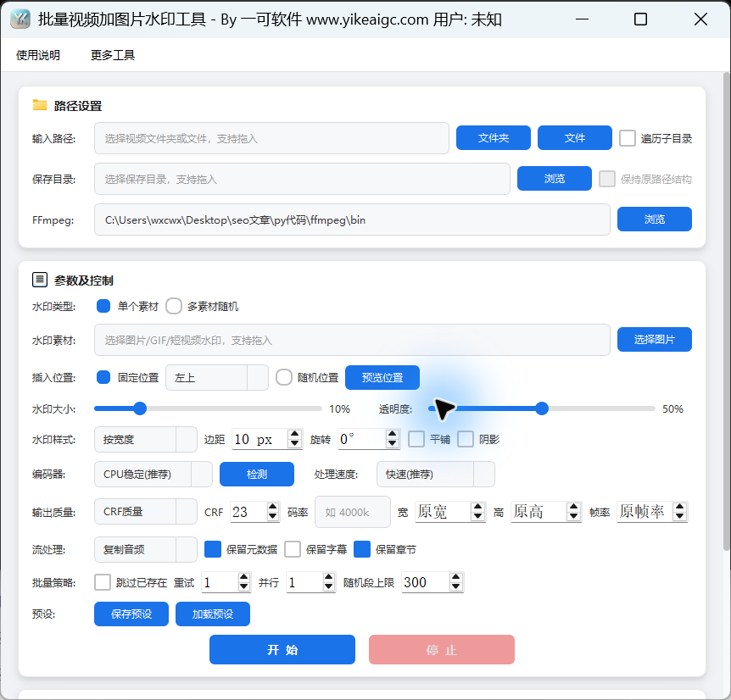The height and width of the screenshot is (700, 731).
Task: Click the 开 始 start button
Action: pyautogui.click(x=282, y=649)
